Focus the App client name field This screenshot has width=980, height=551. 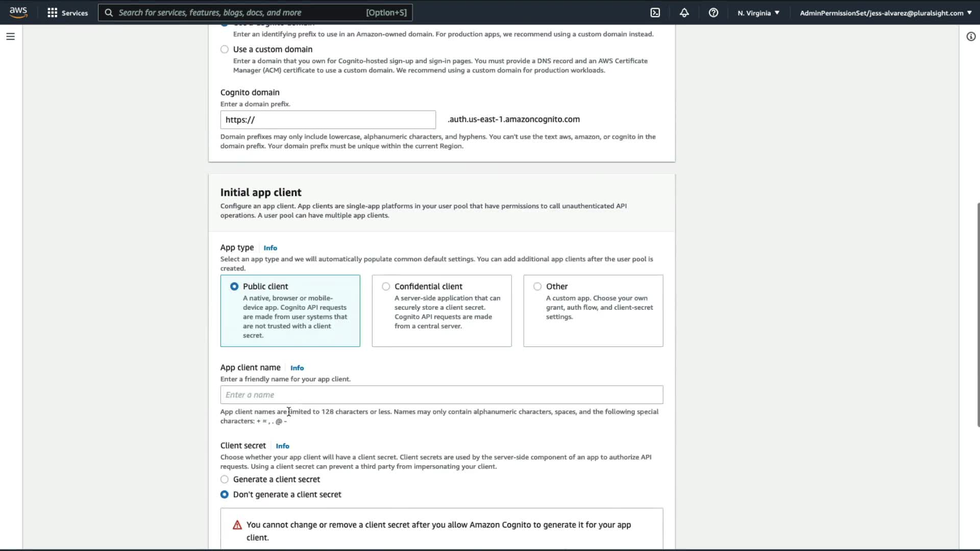click(x=442, y=395)
